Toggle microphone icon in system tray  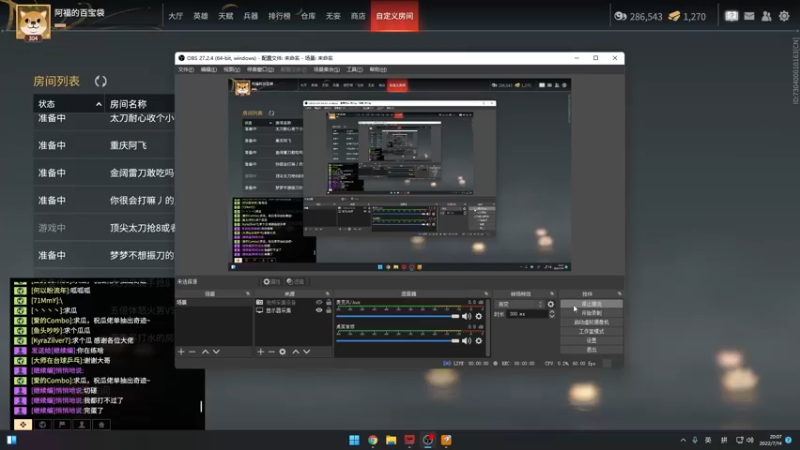[695, 440]
